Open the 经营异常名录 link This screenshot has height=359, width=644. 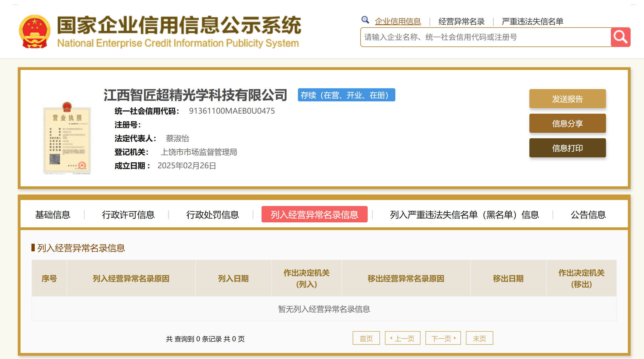(x=461, y=21)
